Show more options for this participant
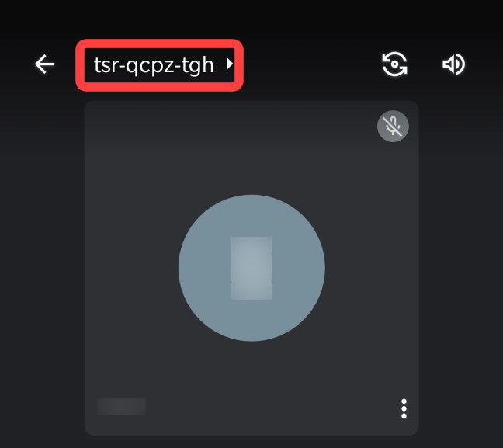 click(404, 408)
